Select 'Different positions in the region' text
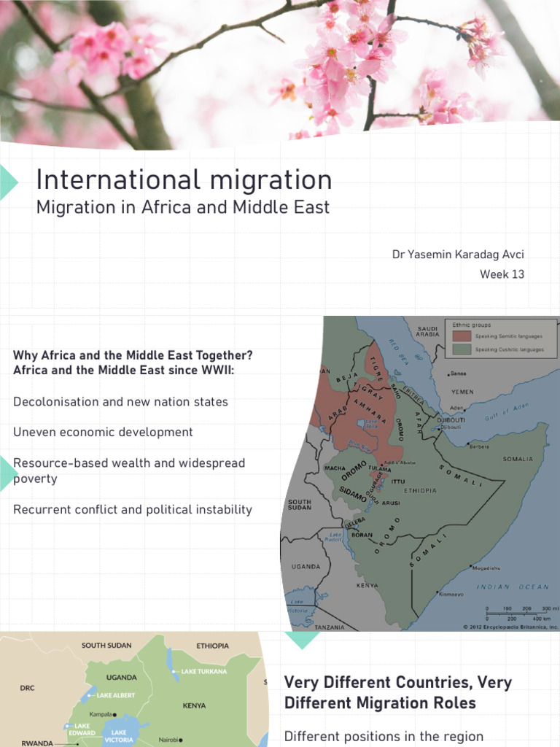The image size is (560, 747). coord(384,737)
